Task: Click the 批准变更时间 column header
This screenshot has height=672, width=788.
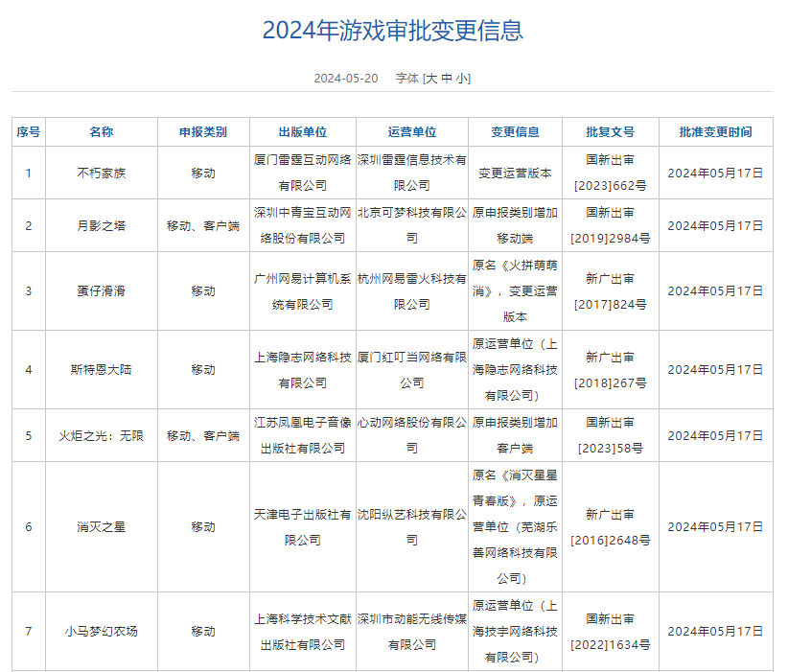Action: 716,132
